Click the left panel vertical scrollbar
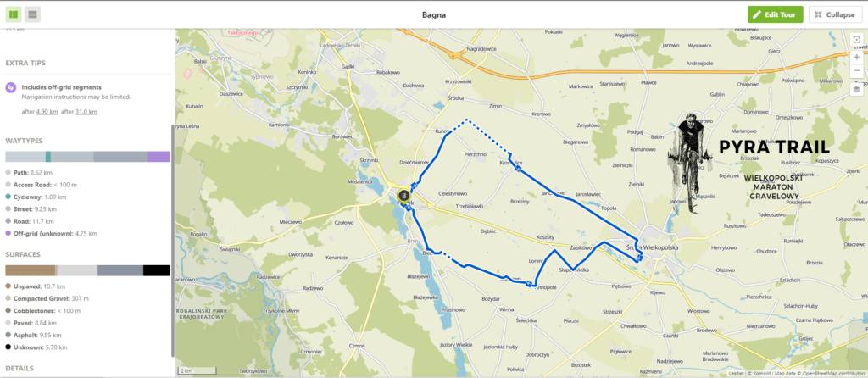The image size is (868, 378). pos(173,241)
